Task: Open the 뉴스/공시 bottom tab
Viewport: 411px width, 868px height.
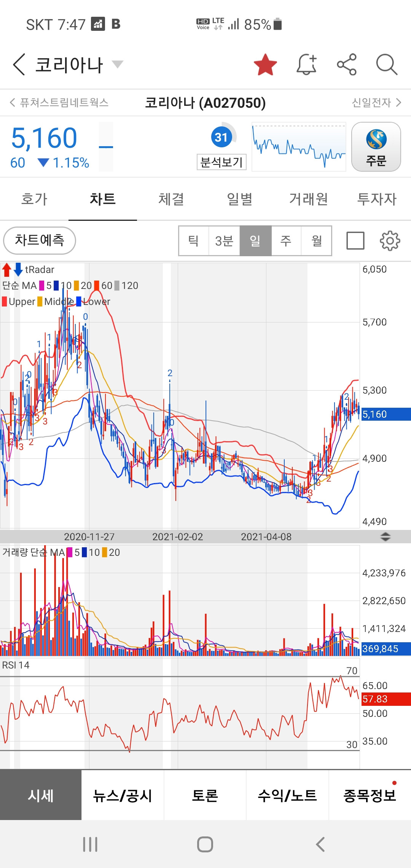Action: pyautogui.click(x=123, y=795)
